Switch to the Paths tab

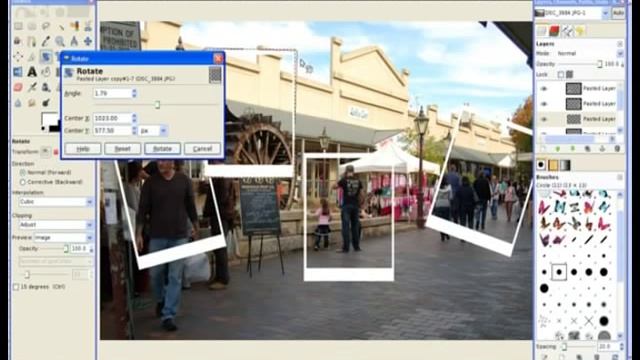pyautogui.click(x=567, y=31)
